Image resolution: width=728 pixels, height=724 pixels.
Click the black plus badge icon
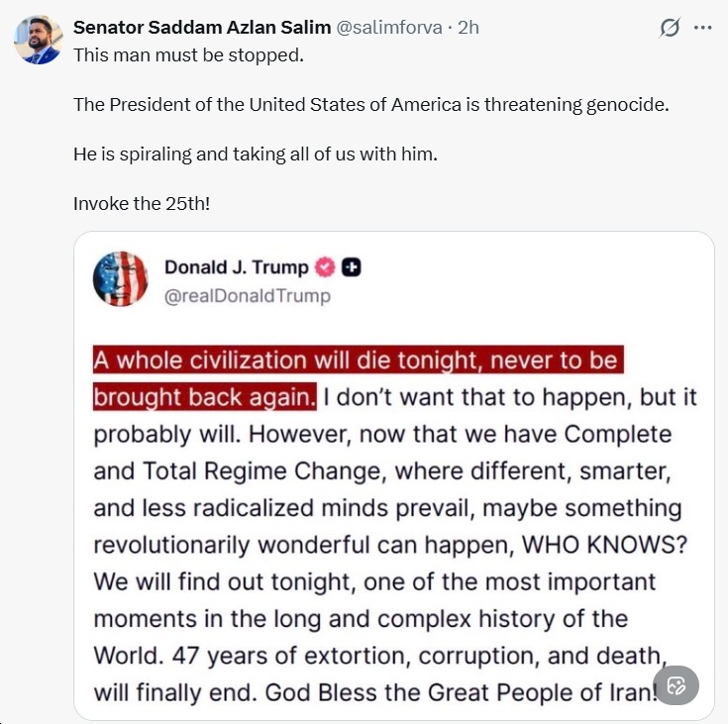(x=351, y=267)
